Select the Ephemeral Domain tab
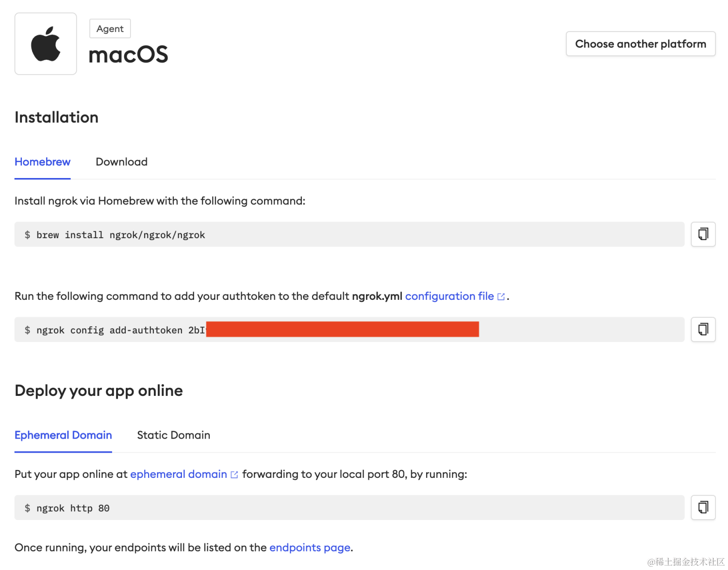728x570 pixels. (63, 435)
